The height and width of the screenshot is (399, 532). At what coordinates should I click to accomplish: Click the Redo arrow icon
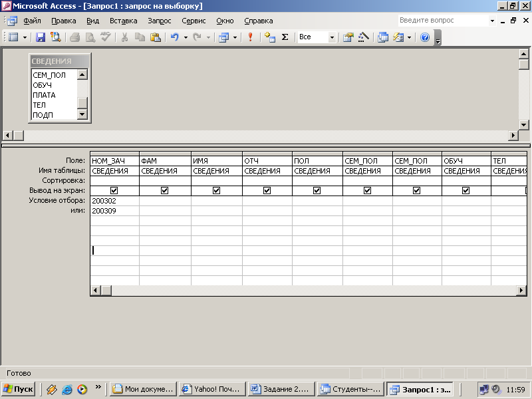click(x=197, y=37)
